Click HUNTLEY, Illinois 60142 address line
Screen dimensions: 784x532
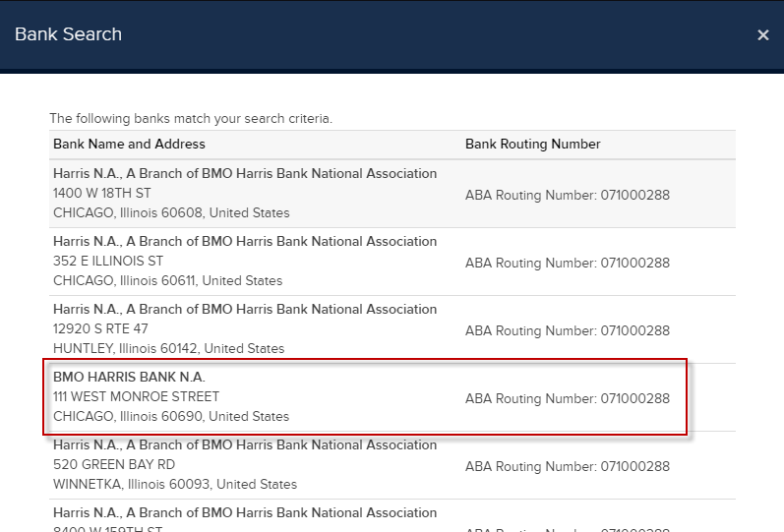[x=169, y=348]
